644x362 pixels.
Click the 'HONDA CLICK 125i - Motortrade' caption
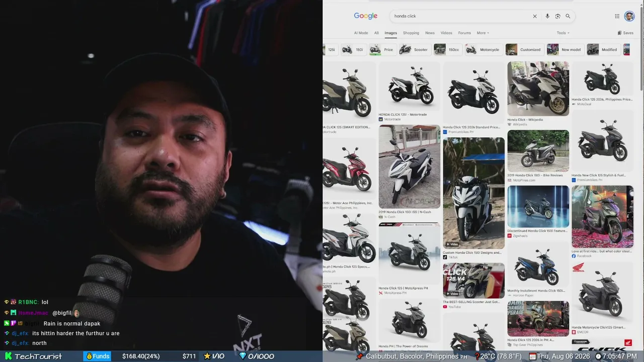coord(403,115)
